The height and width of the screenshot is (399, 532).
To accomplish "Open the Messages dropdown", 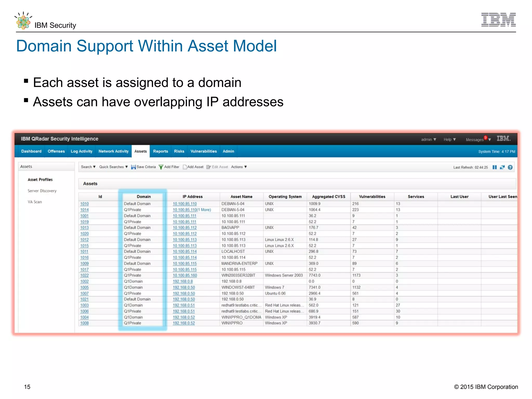I will coord(478,139).
